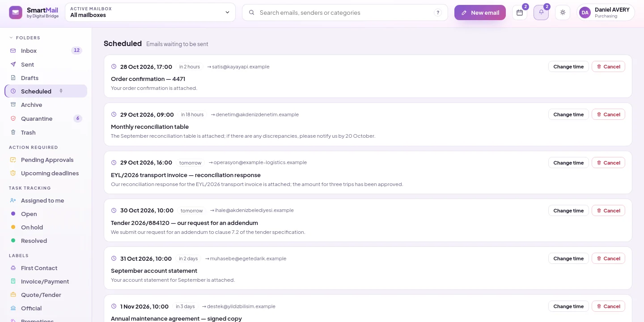Viewport: 644px width, 322px height.
Task: Open the notifications bell icon
Action: [541, 13]
